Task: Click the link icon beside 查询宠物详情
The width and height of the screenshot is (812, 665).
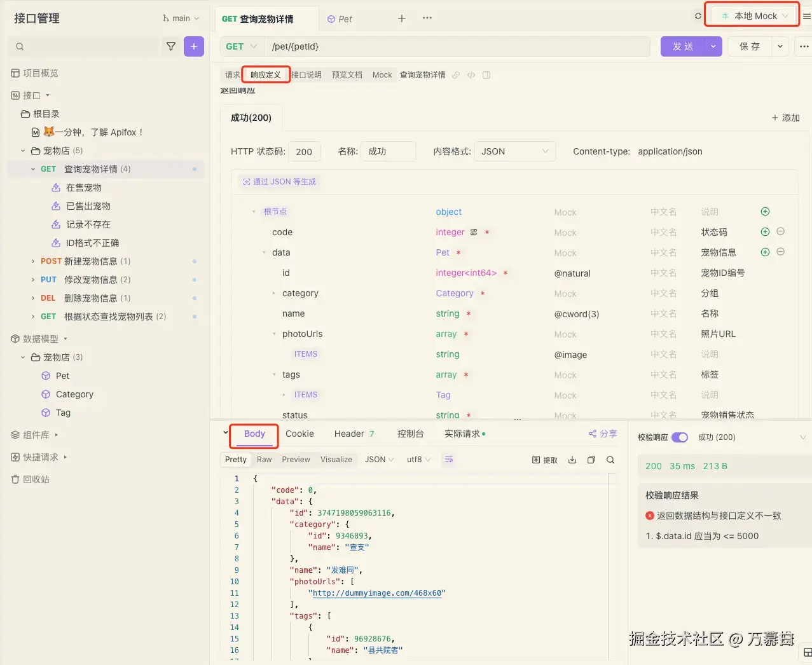Action: point(456,75)
